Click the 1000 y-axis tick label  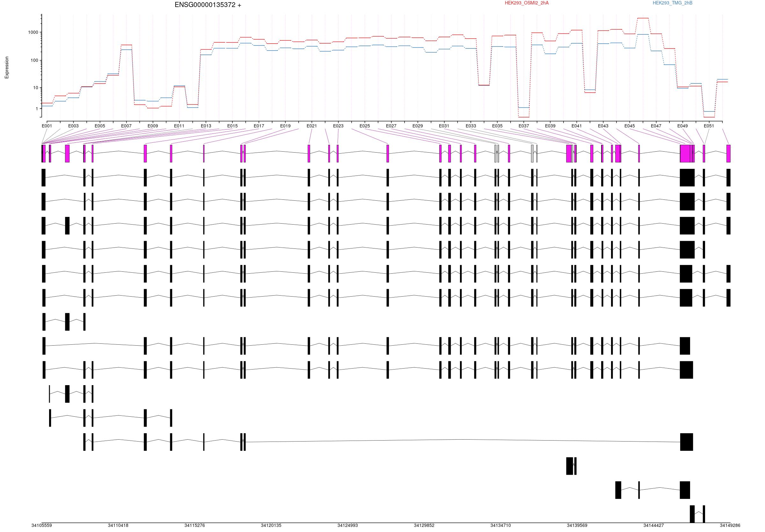tap(33, 32)
